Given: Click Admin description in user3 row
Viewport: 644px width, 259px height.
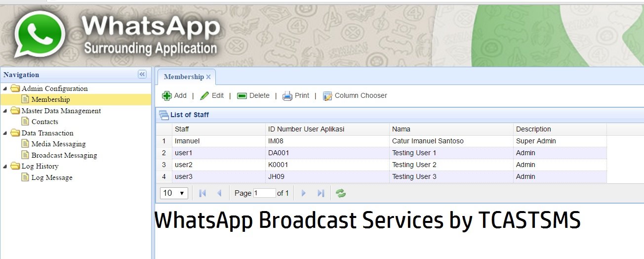Looking at the screenshot, I should click(x=560, y=176).
